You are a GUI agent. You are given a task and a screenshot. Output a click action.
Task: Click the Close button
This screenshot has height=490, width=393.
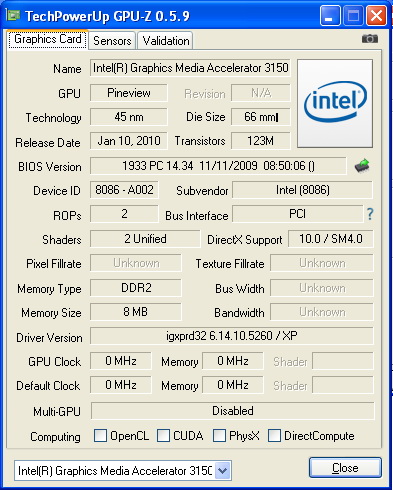[345, 468]
